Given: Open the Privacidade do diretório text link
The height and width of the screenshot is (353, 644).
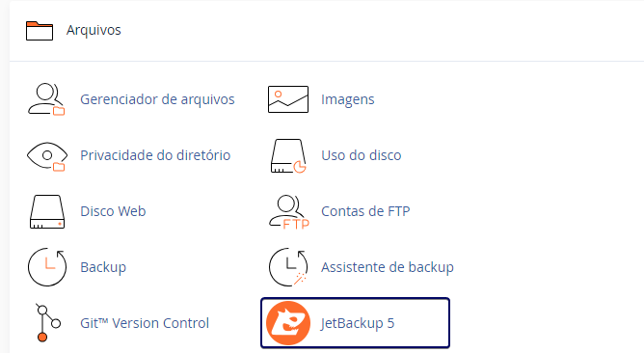Looking at the screenshot, I should 155,155.
